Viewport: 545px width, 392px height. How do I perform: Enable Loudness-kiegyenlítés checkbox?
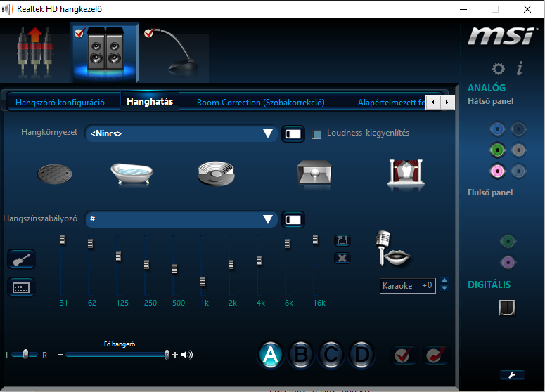(316, 134)
